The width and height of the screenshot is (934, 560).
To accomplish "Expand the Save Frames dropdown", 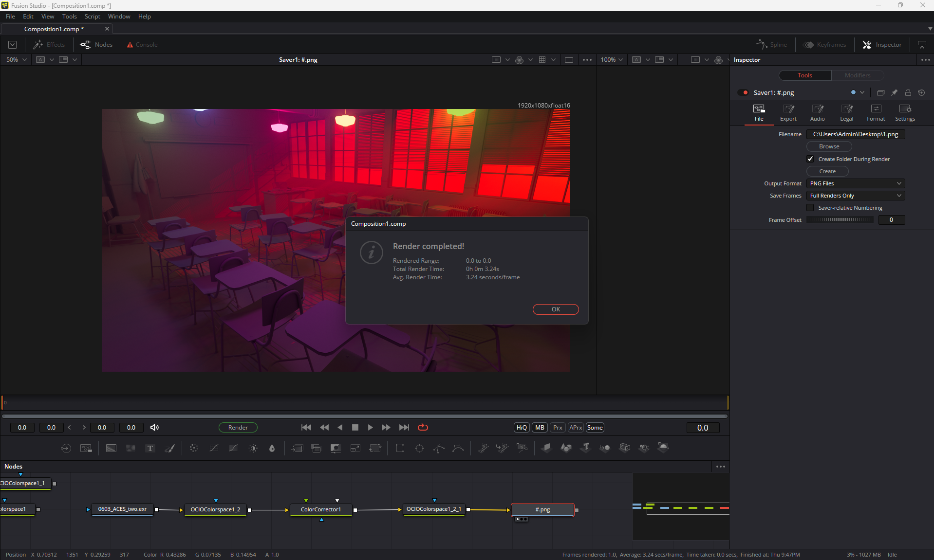I will tap(856, 196).
